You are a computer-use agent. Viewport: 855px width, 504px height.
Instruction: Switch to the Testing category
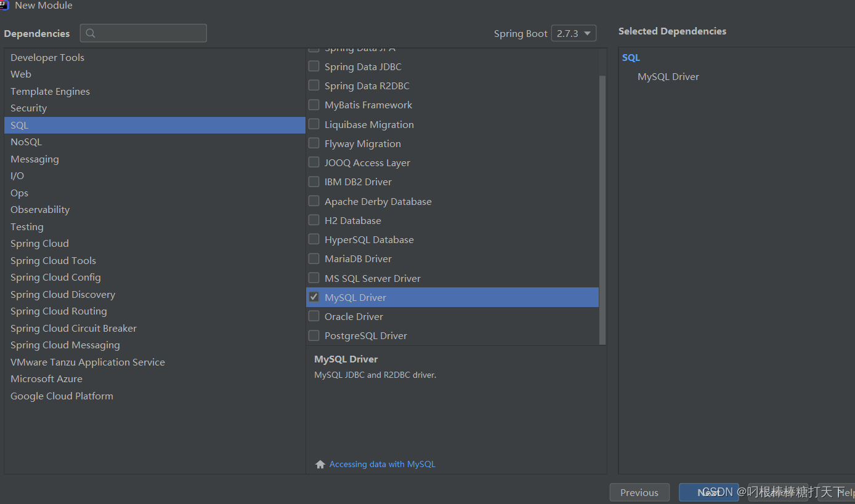26,226
